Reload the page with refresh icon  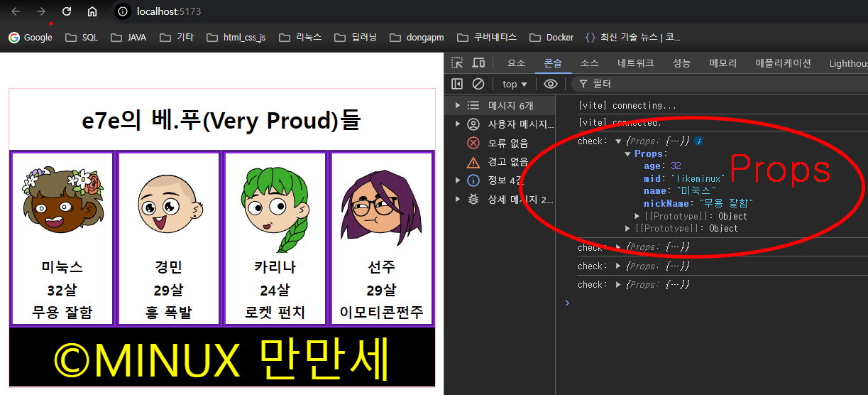click(67, 11)
